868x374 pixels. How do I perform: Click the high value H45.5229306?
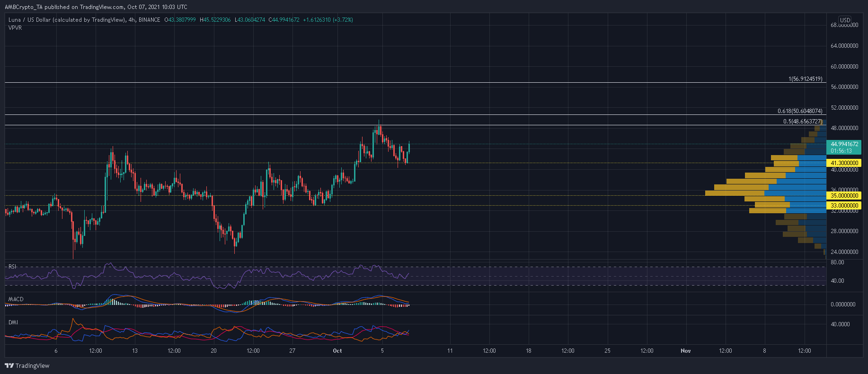[215, 20]
